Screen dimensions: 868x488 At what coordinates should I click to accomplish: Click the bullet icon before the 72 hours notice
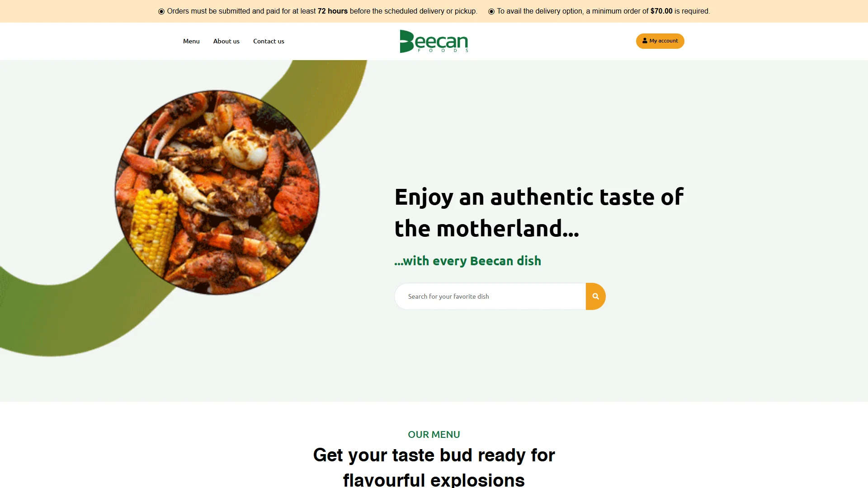161,11
